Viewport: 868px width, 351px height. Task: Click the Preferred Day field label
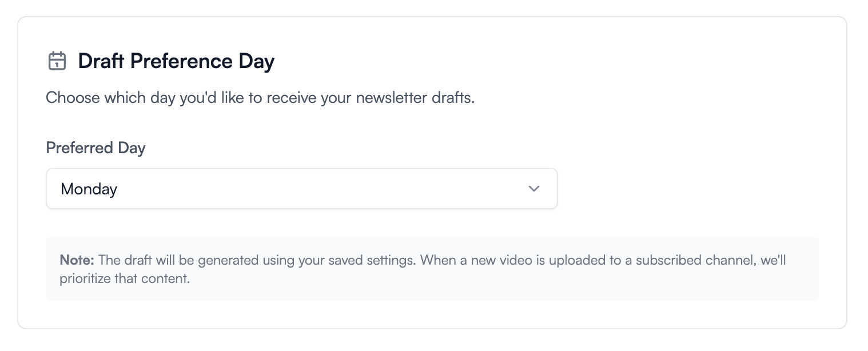(x=95, y=147)
